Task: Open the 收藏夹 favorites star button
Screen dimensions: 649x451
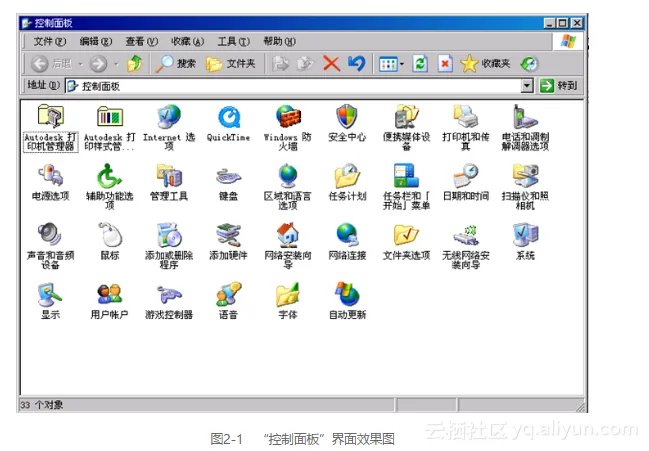Action: 485,64
